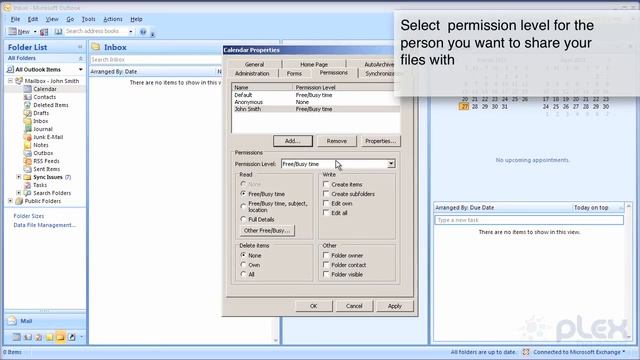Click the Calendar folder icon in Folder List
640x360 pixels.
[27, 89]
